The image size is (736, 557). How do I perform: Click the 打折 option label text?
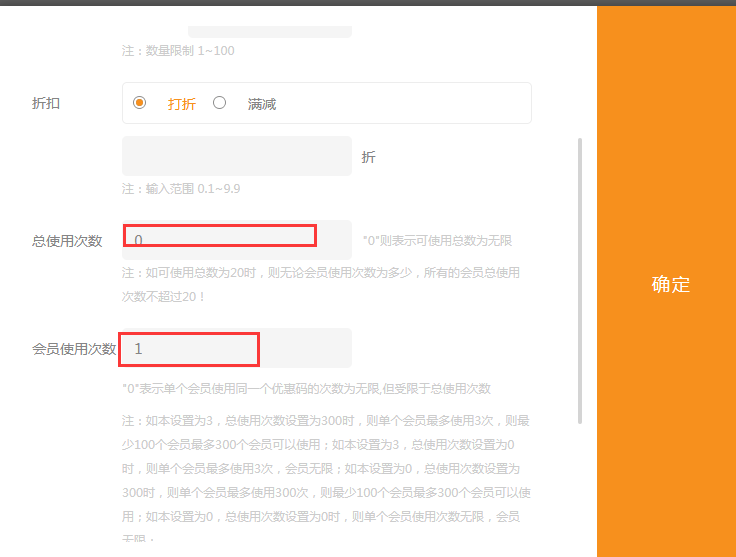[181, 103]
